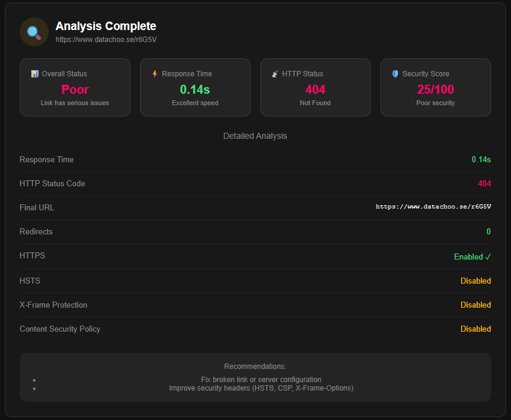Image resolution: width=511 pixels, height=420 pixels.
Task: Open the https://www.datachoo.se/r6G5V link
Action: coord(106,39)
